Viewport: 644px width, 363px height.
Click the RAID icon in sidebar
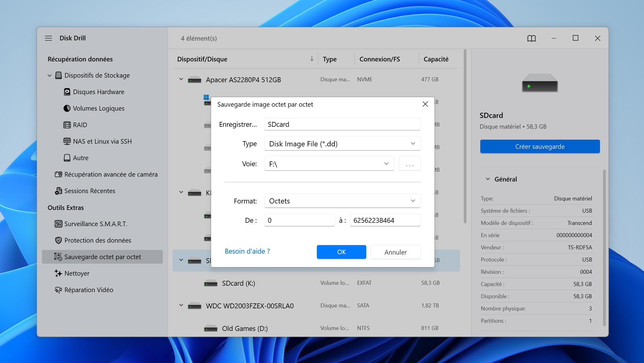click(x=67, y=125)
